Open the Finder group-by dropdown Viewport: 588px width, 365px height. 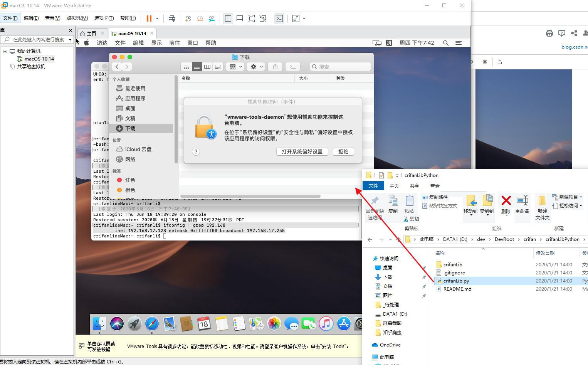tap(236, 66)
